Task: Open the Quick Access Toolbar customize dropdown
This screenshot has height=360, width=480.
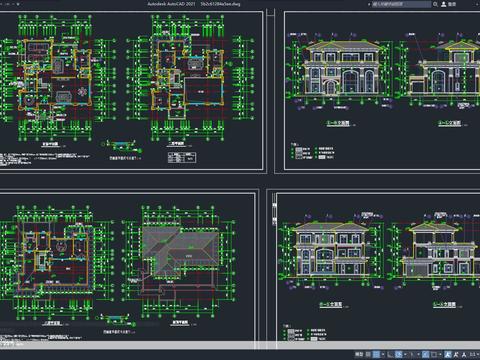Action: click(x=18, y=4)
